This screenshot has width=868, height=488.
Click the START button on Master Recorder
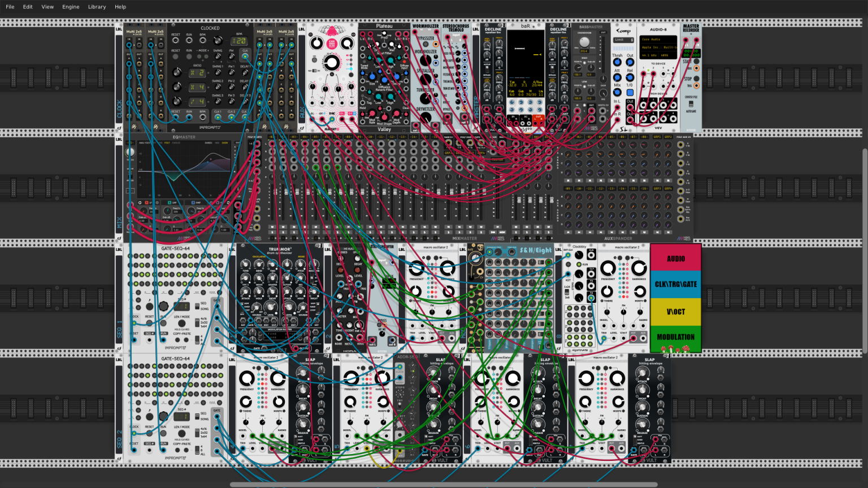[x=696, y=62]
